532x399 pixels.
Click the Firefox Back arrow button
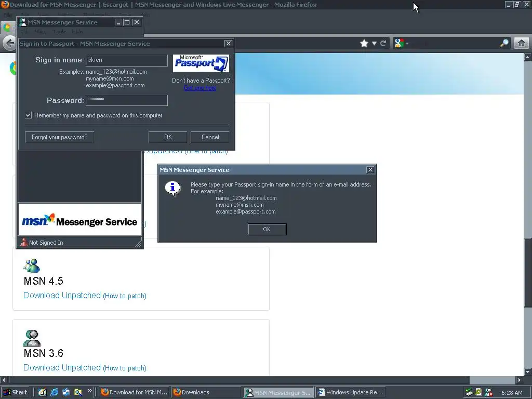(x=9, y=44)
